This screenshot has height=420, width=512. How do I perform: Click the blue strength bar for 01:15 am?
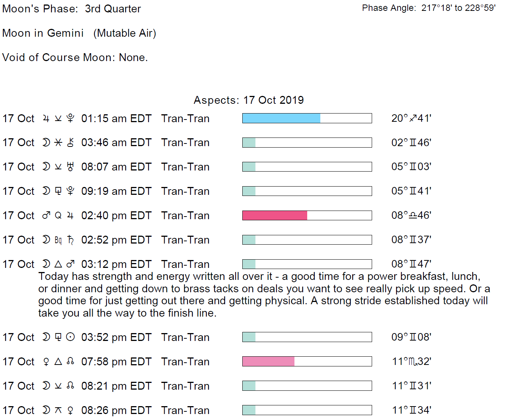point(281,118)
